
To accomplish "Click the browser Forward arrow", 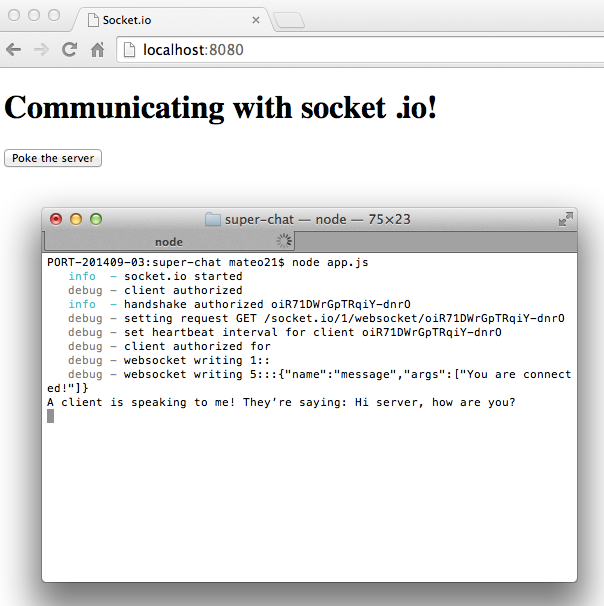I will pyautogui.click(x=41, y=50).
